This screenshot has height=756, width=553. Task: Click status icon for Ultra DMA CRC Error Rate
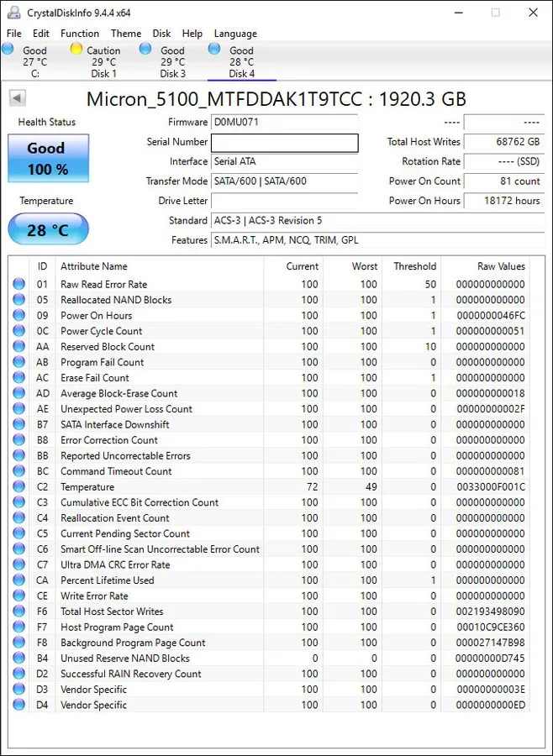18,564
